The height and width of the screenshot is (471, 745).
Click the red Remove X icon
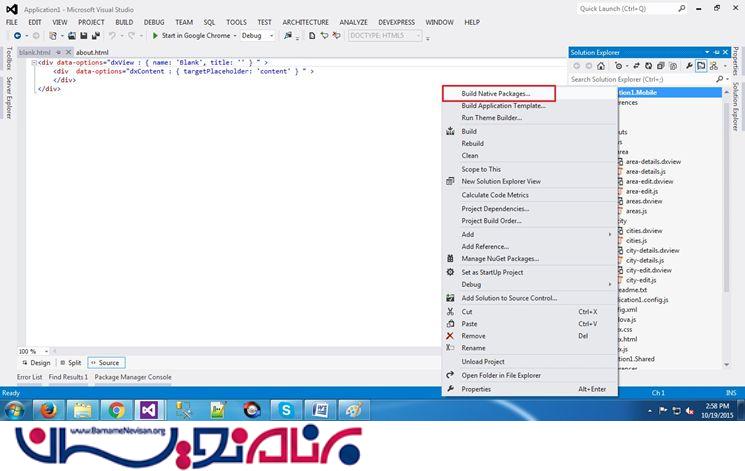pos(451,336)
